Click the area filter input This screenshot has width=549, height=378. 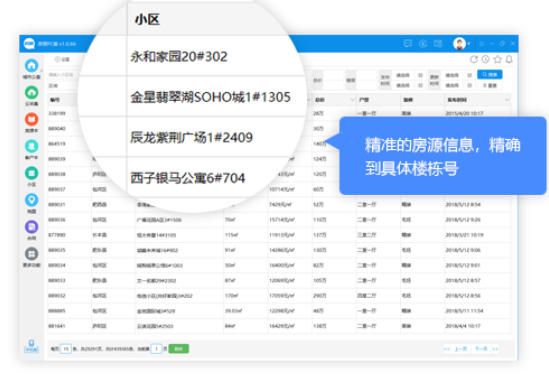[366, 80]
